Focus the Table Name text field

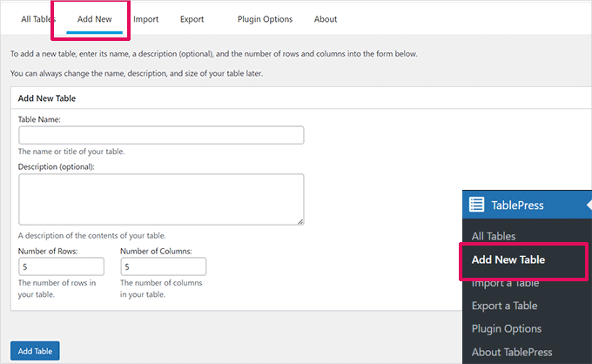[161, 135]
